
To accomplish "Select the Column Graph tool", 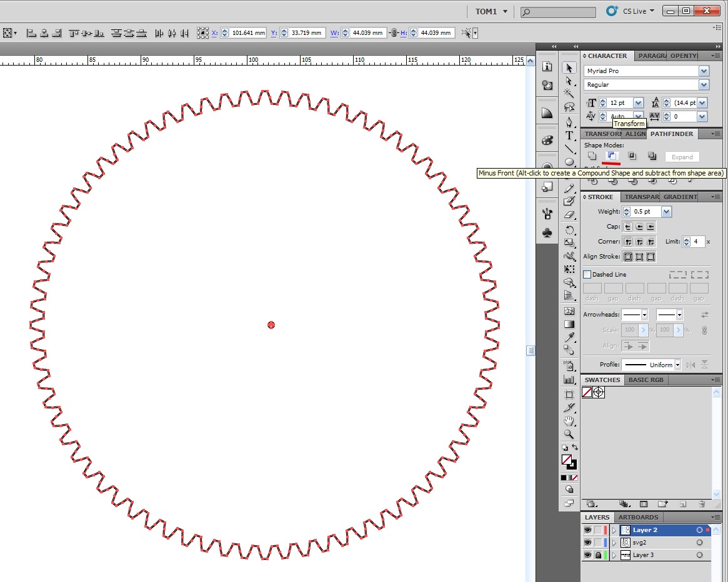I will [x=569, y=379].
